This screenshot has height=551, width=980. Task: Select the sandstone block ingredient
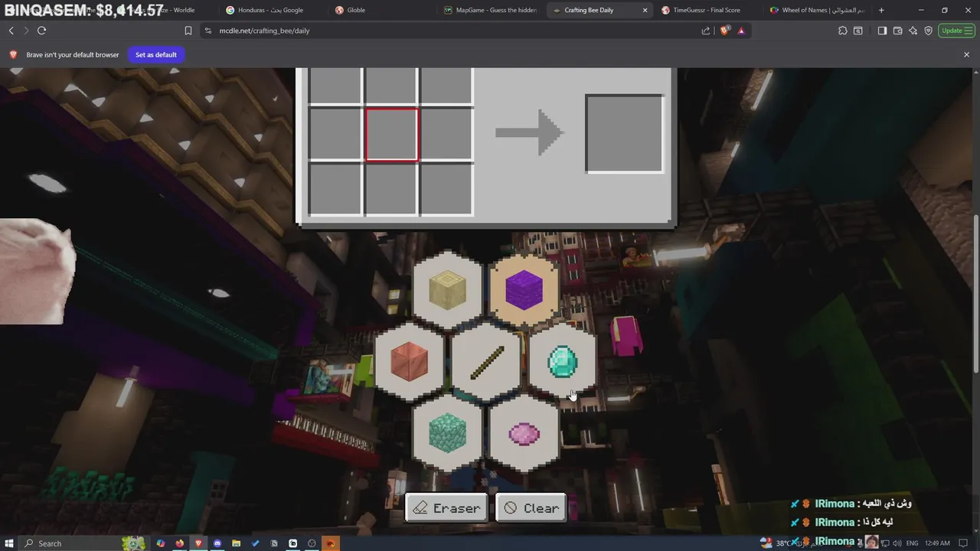click(447, 290)
